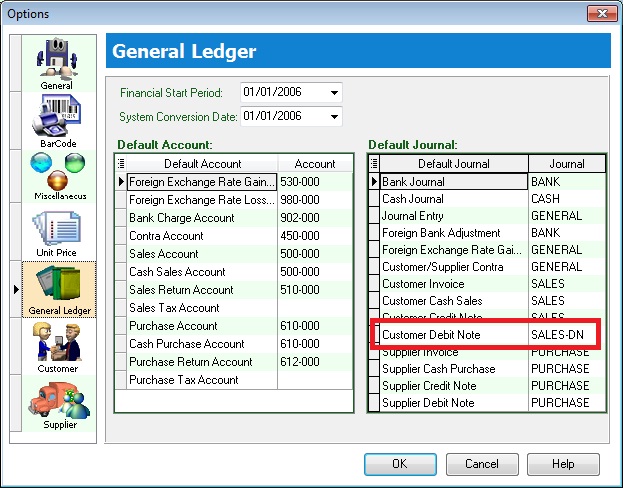Open the Financial Start Period date dropdown
This screenshot has height=488, width=623.
coord(334,93)
